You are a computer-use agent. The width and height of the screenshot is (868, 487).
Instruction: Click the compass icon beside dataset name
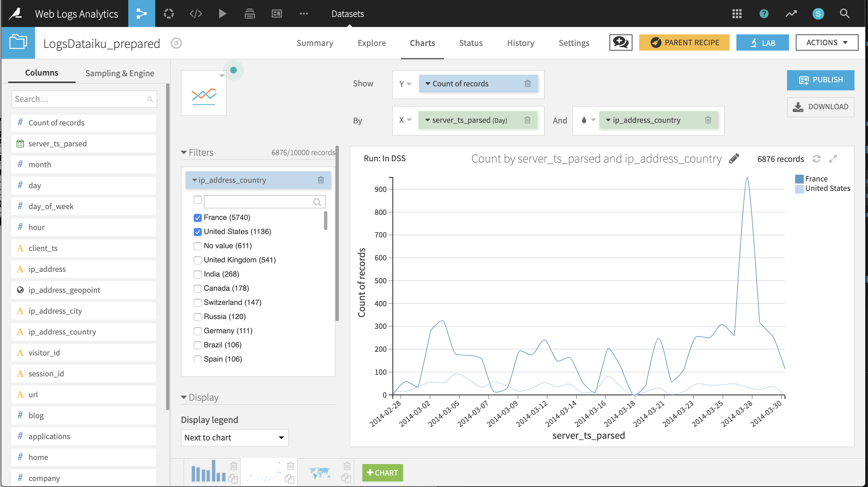pos(176,43)
